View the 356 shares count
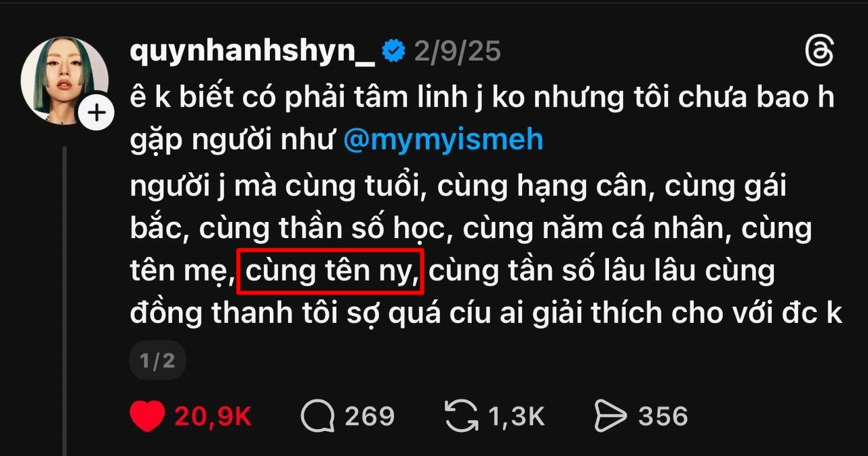The height and width of the screenshot is (456, 868). 663,416
